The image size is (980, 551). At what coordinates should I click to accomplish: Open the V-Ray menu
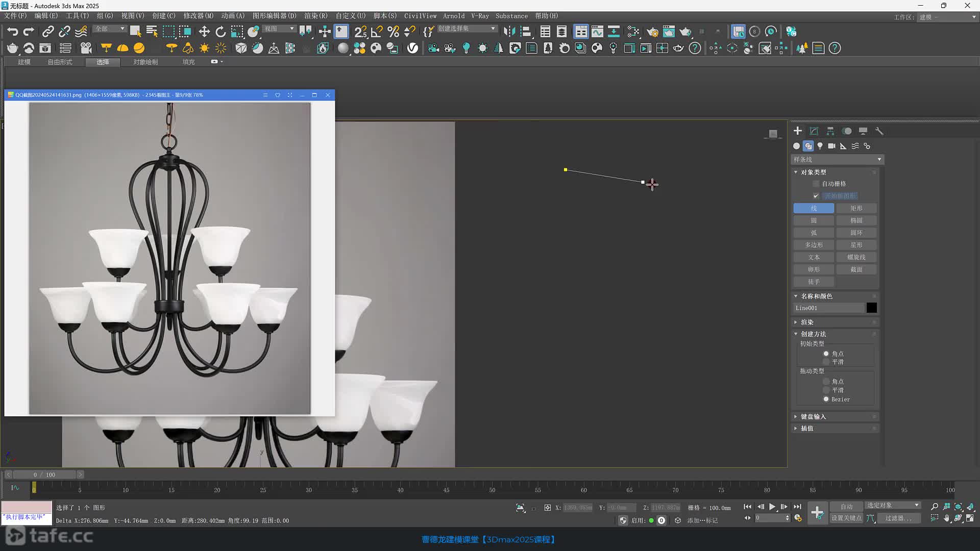click(x=480, y=16)
